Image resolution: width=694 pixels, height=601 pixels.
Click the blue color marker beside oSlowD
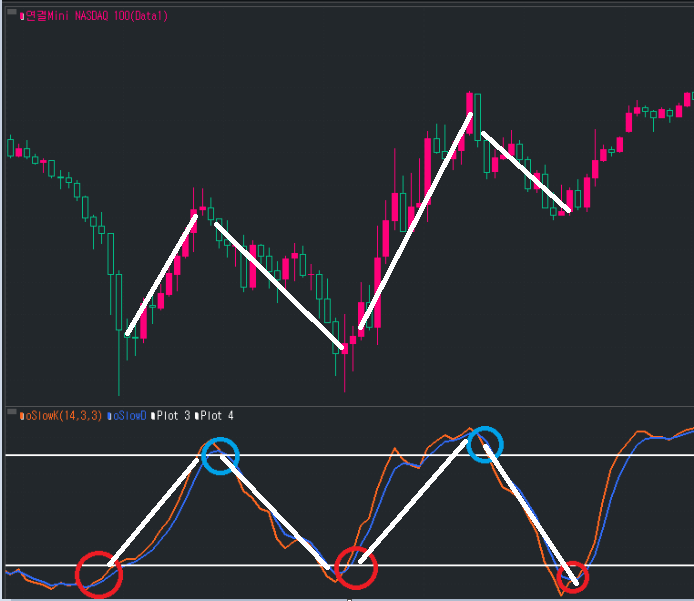[x=109, y=416]
